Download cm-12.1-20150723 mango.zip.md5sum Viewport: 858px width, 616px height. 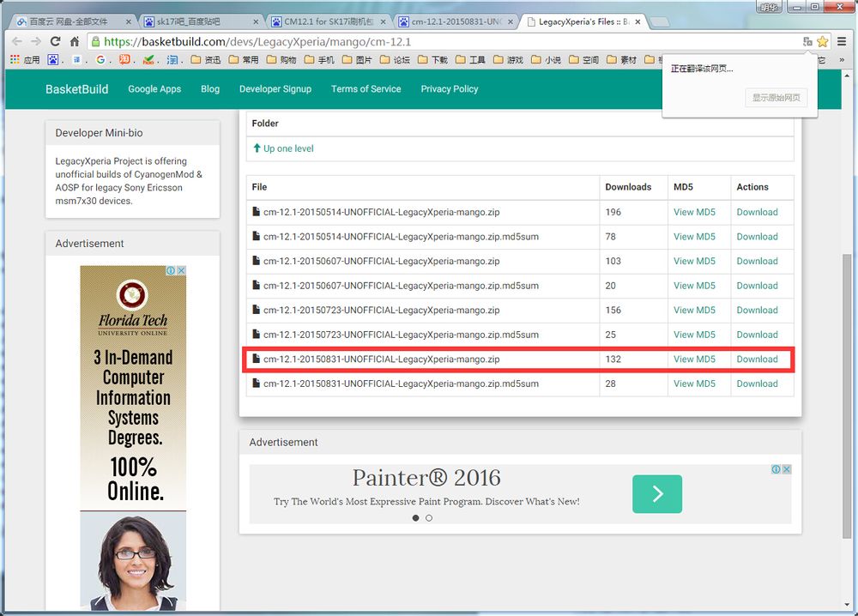tap(757, 335)
